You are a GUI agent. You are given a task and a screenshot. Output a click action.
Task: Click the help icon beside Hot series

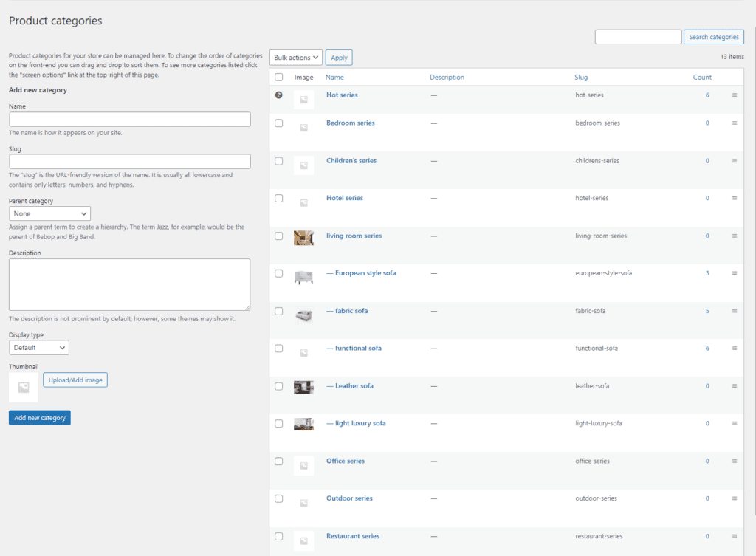pyautogui.click(x=278, y=95)
